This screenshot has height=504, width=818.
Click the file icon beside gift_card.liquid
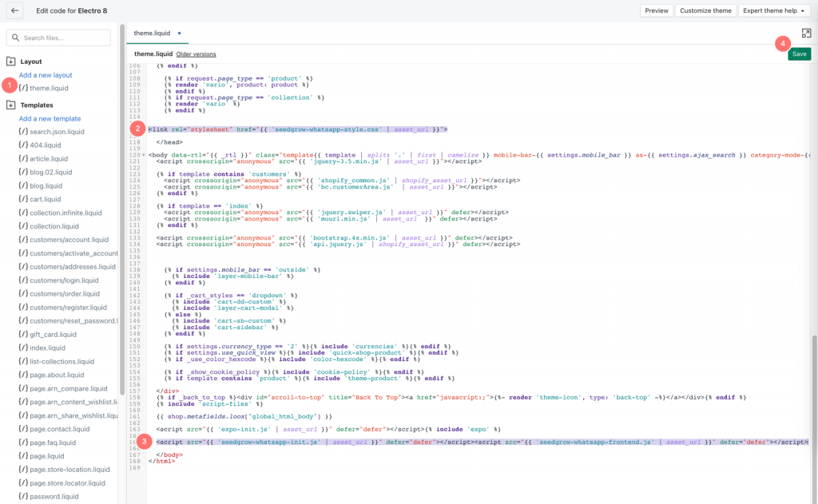22,334
